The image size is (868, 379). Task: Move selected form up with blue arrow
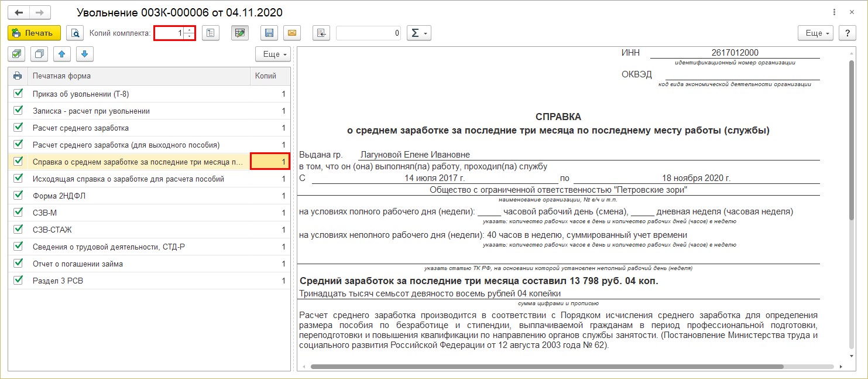[62, 54]
